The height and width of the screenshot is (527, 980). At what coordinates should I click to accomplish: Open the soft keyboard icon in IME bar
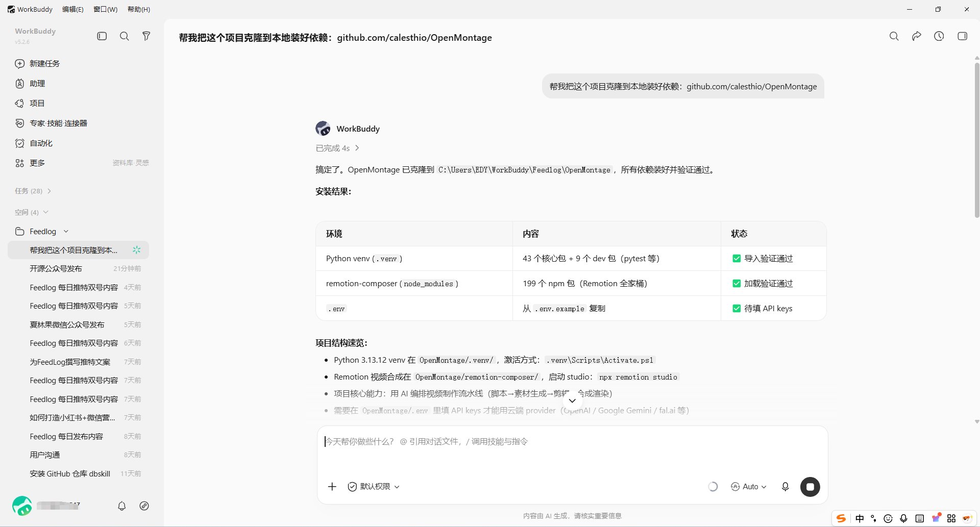coord(920,518)
